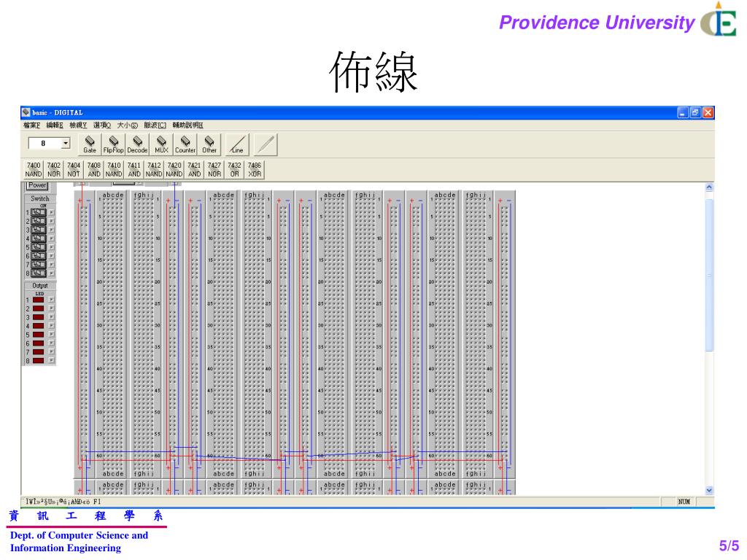Pick the 7412 NAND chip
The image size is (747, 560).
coord(154,169)
